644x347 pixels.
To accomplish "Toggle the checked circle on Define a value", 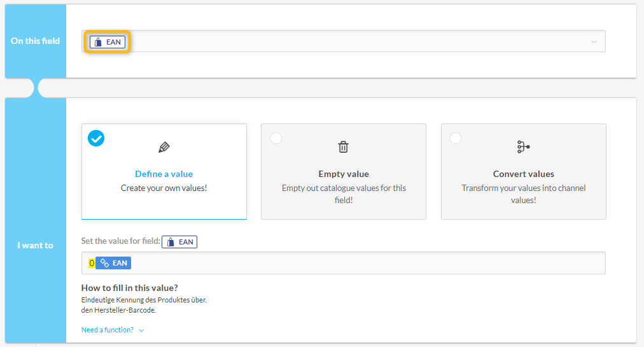I will [96, 138].
